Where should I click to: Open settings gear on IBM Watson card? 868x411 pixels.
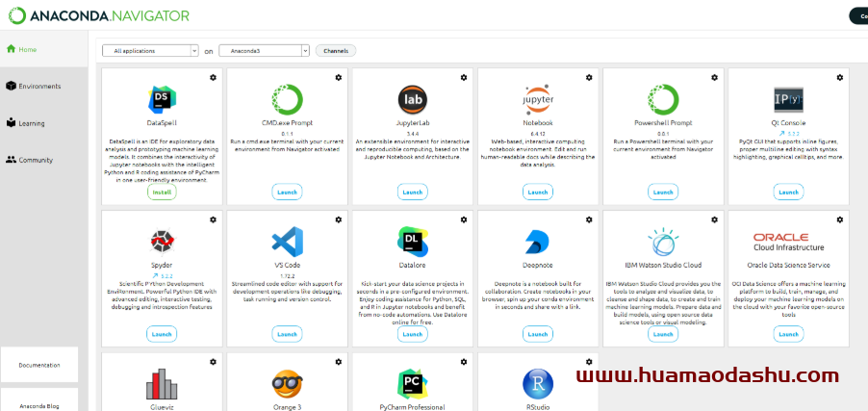click(714, 219)
